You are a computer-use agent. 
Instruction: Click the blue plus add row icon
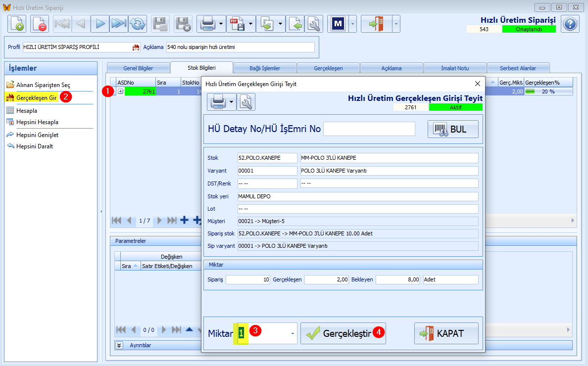point(184,220)
